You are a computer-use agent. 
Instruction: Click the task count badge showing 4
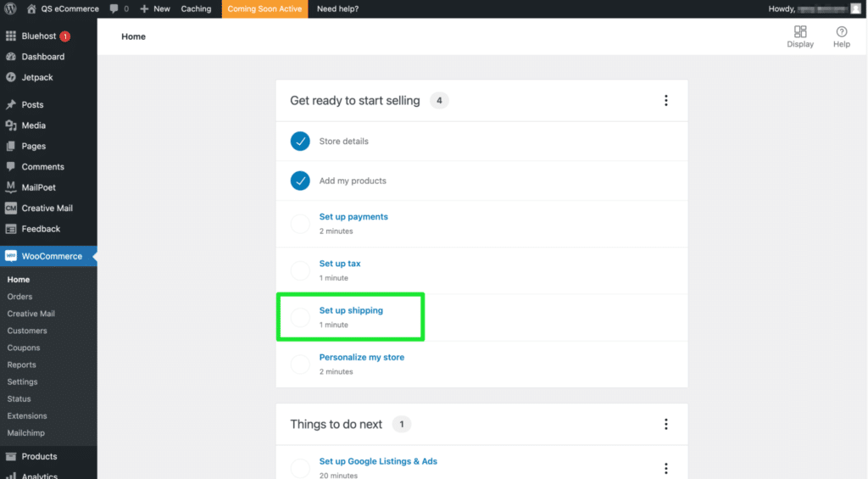[439, 101]
